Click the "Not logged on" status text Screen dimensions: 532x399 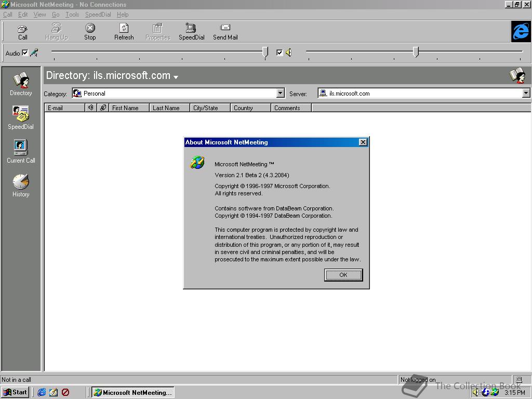click(x=418, y=380)
